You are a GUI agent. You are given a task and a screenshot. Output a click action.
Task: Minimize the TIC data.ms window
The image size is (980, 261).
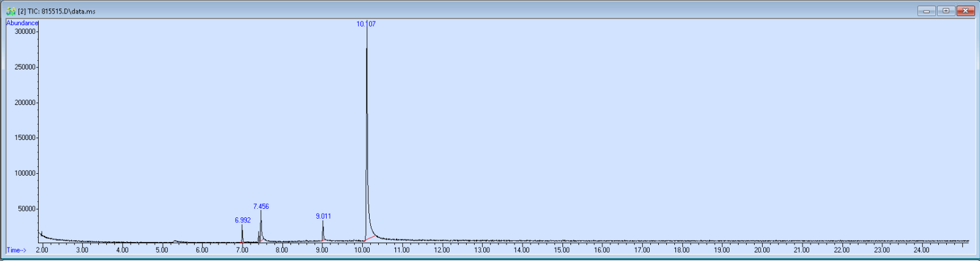click(x=926, y=10)
